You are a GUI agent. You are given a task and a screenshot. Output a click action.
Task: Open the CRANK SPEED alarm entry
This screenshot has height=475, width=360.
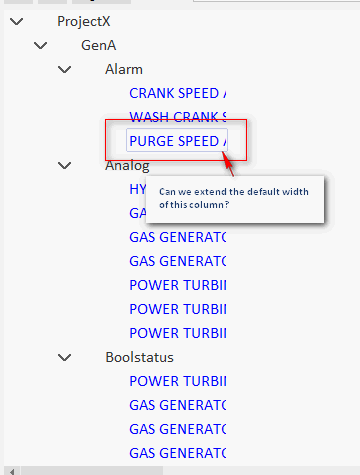[x=178, y=94]
